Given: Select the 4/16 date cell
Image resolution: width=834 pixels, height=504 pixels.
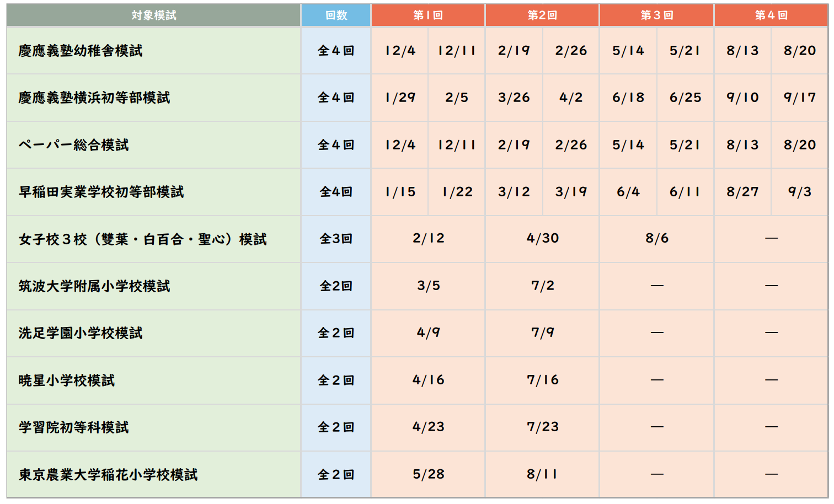Looking at the screenshot, I should tap(429, 380).
